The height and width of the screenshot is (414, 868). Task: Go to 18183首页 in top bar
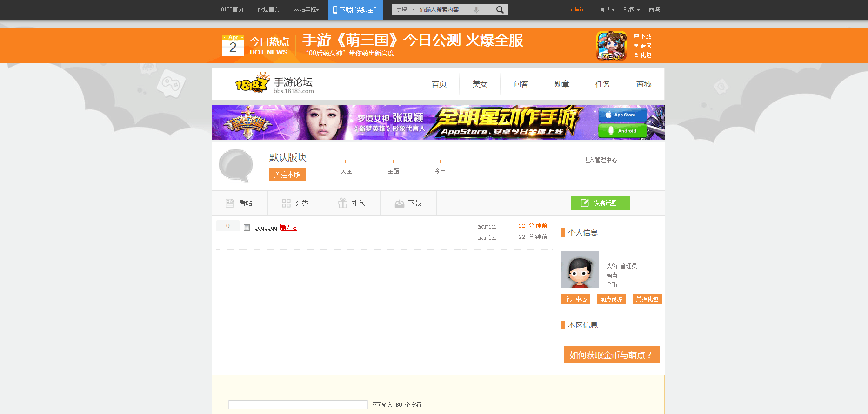(x=231, y=10)
